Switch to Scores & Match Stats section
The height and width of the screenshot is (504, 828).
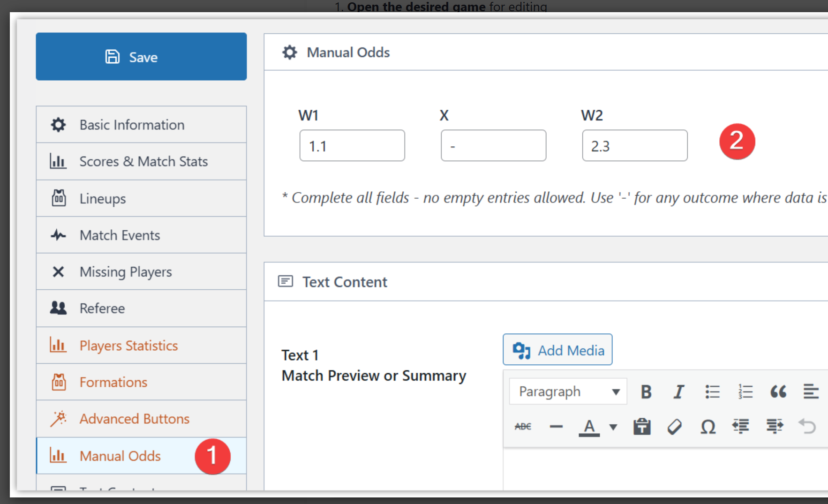[x=141, y=161]
